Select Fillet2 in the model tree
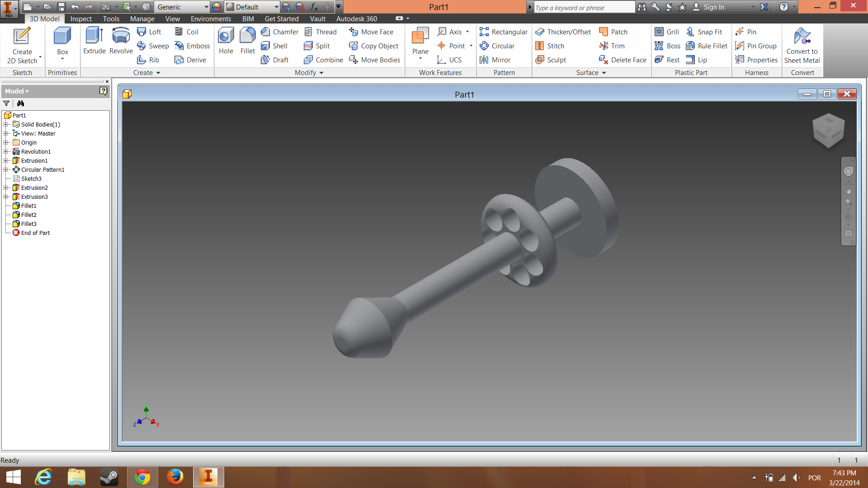The image size is (868, 488). (28, 215)
